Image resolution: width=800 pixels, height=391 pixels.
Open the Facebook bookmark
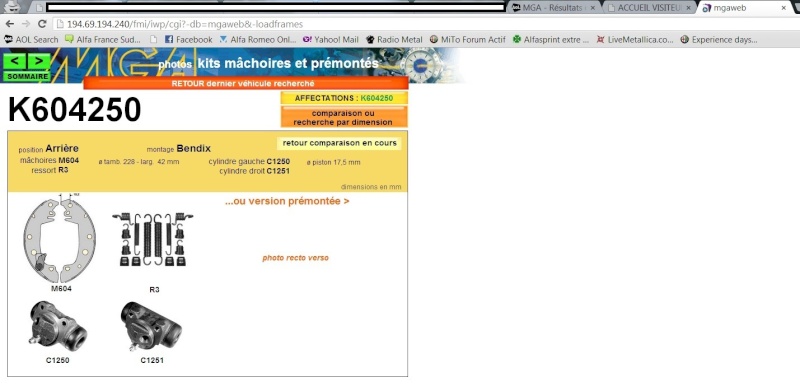coord(188,39)
